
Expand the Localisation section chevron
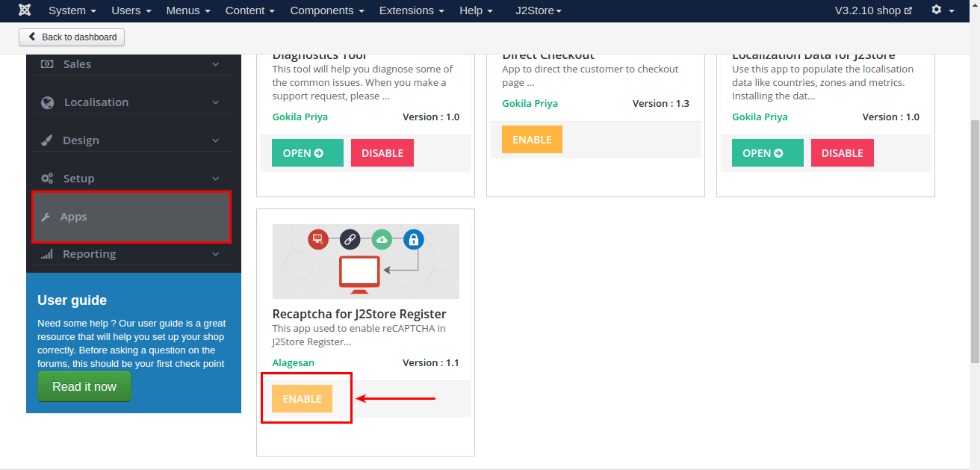point(216,102)
